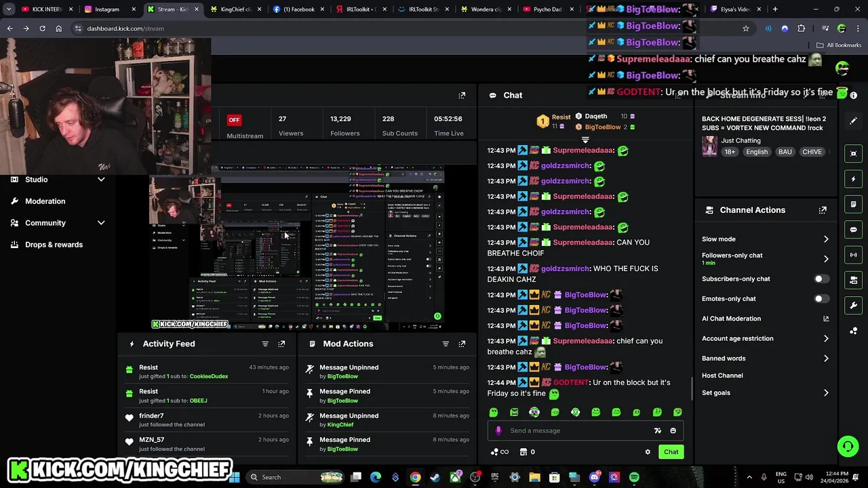Click Host Channel action
This screenshot has height=488, width=868.
(722, 375)
